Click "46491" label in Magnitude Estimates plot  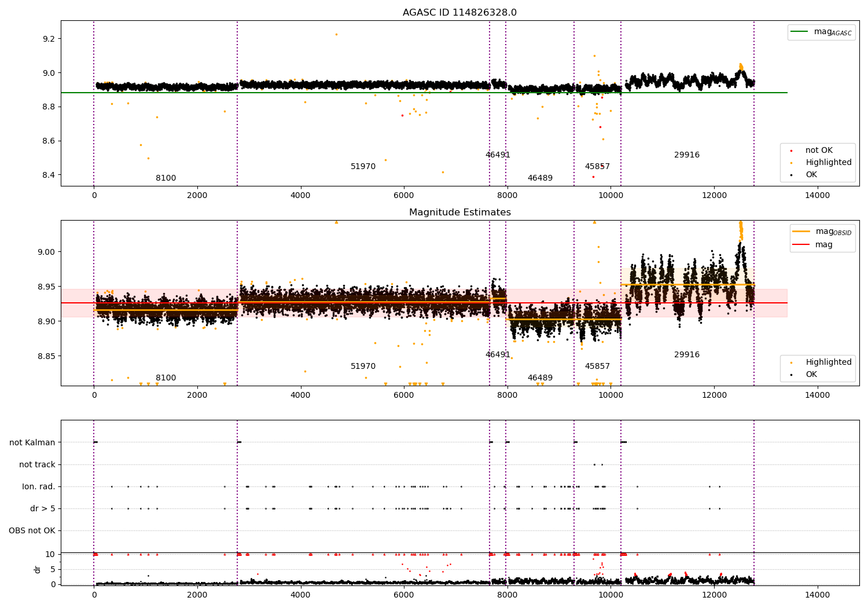coord(498,355)
